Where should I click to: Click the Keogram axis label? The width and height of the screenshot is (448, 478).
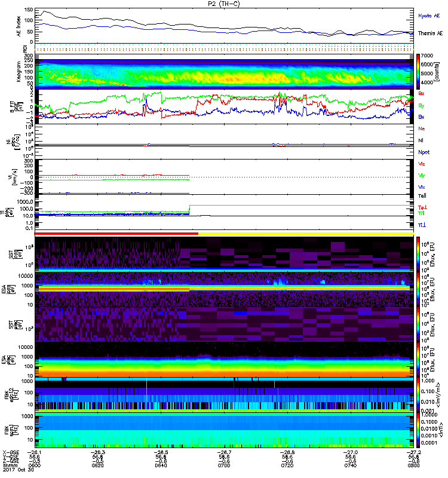coord(19,72)
